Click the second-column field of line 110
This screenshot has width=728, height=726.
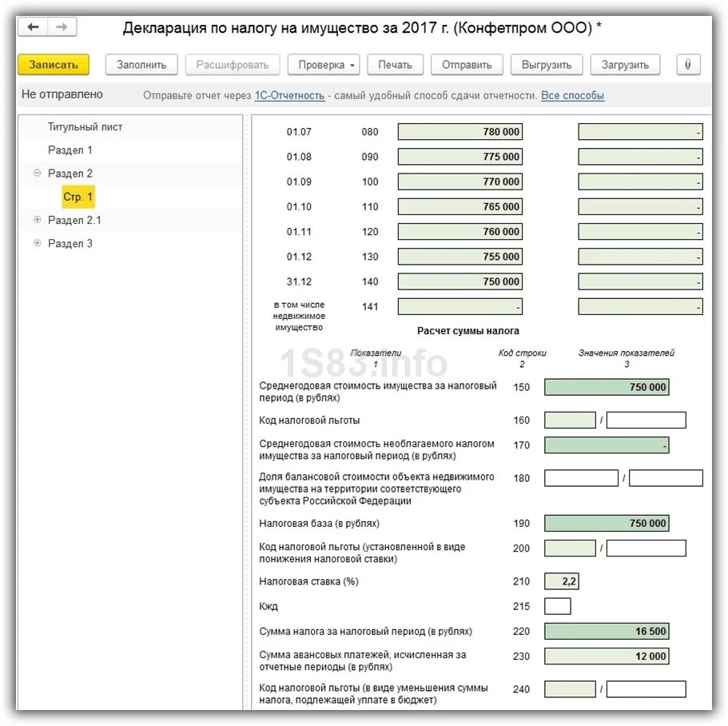point(640,207)
